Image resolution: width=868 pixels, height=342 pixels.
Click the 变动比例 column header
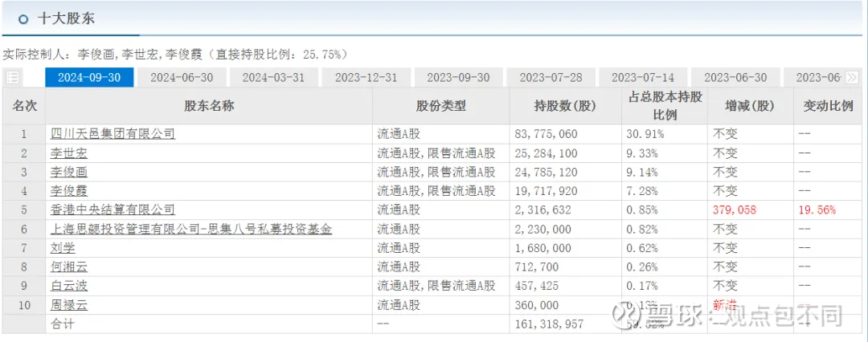pyautogui.click(x=828, y=106)
